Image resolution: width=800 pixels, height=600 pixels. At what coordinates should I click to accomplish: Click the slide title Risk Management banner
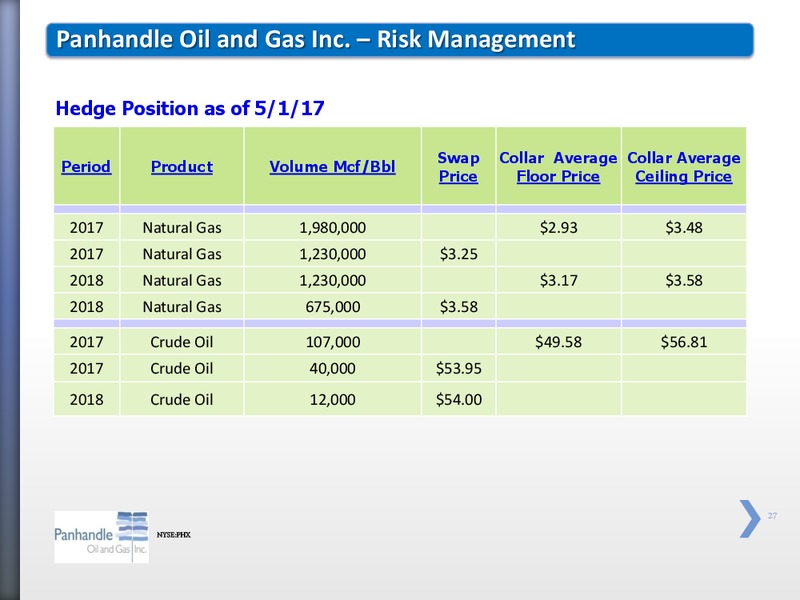tap(399, 39)
